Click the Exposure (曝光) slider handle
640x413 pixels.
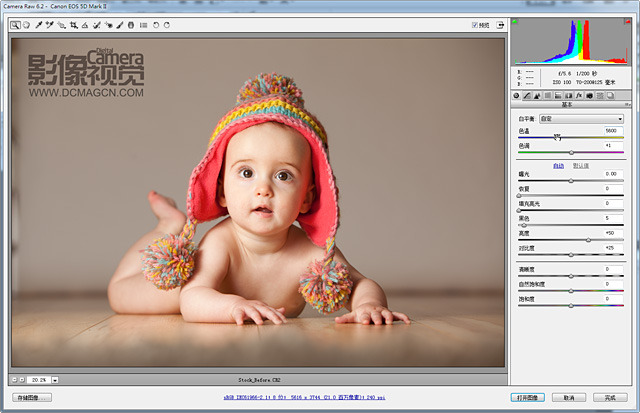coord(571,181)
